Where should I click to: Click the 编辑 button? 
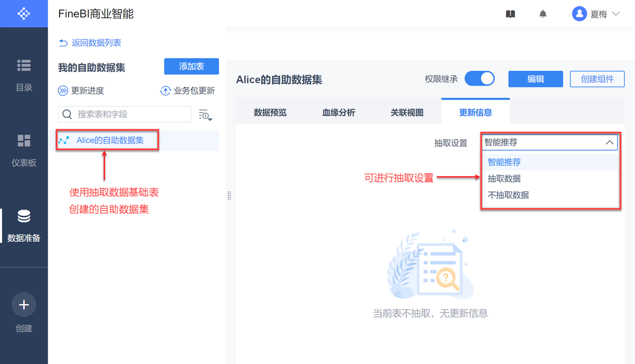(x=536, y=79)
